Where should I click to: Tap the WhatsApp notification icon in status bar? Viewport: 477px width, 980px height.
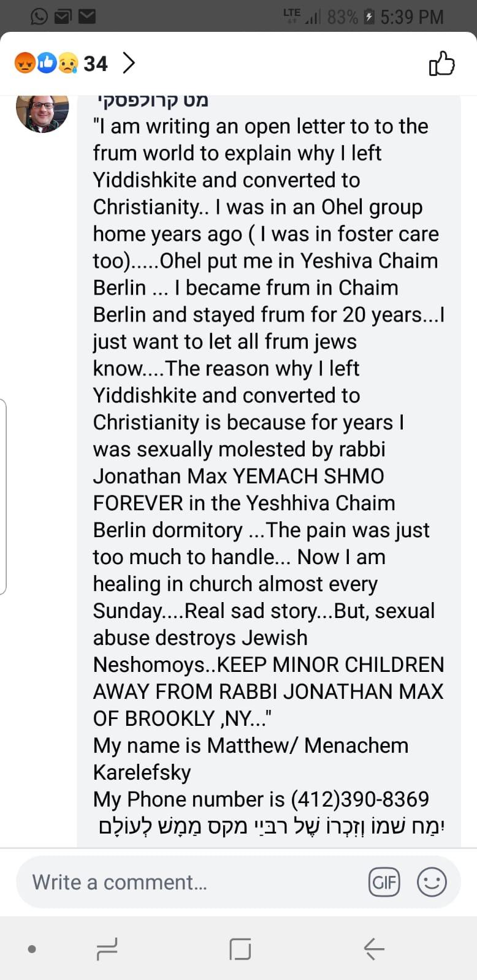pos(39,17)
